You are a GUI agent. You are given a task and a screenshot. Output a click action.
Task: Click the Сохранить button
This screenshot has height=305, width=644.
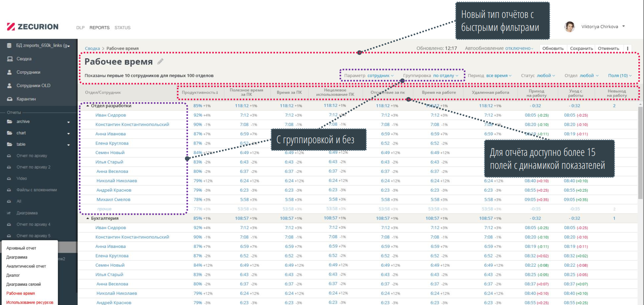pyautogui.click(x=581, y=48)
